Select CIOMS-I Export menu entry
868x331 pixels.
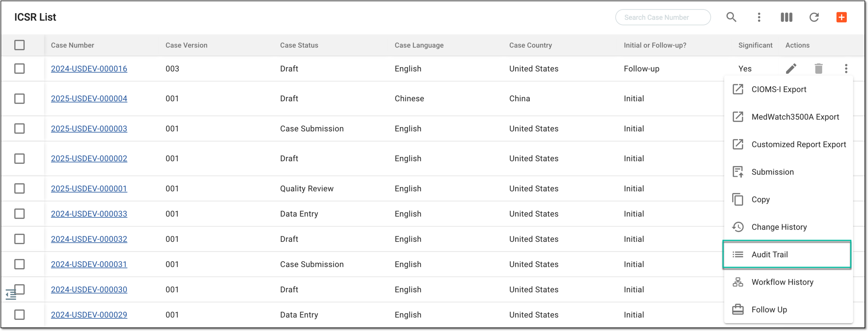point(788,89)
